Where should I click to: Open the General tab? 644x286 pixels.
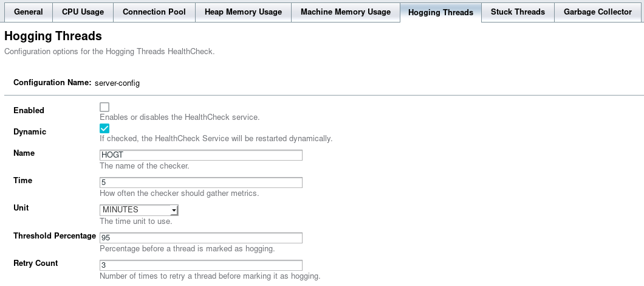coord(28,12)
